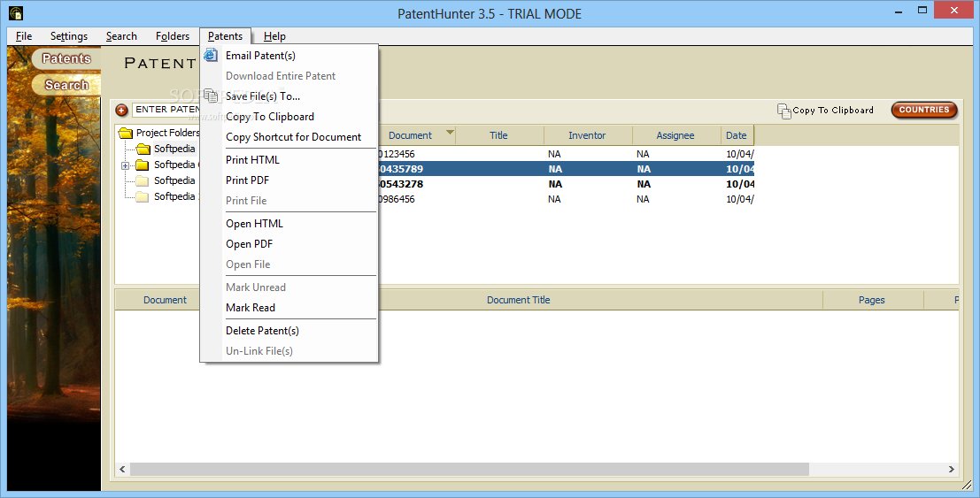This screenshot has width=980, height=498.
Task: Select bold patent row ending 0543278
Action: click(x=566, y=184)
